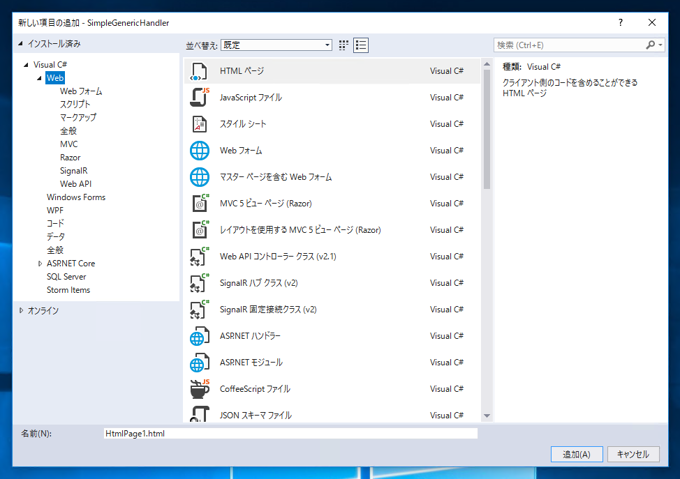Screen dimensions: 680x479
Task: Select the Razor category in tree
Action: pyautogui.click(x=70, y=157)
